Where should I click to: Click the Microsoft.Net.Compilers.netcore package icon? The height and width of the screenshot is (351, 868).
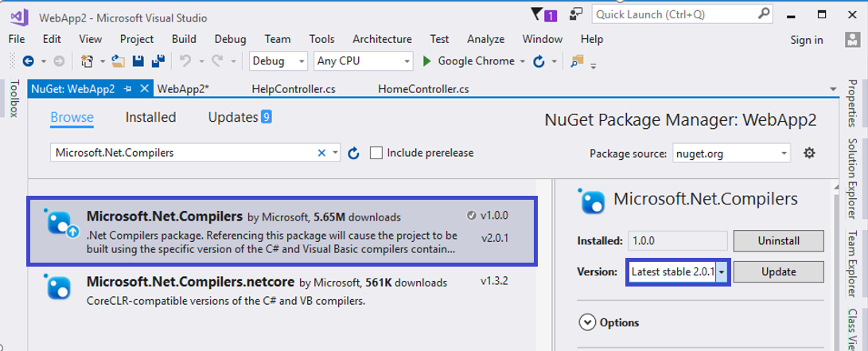click(58, 288)
